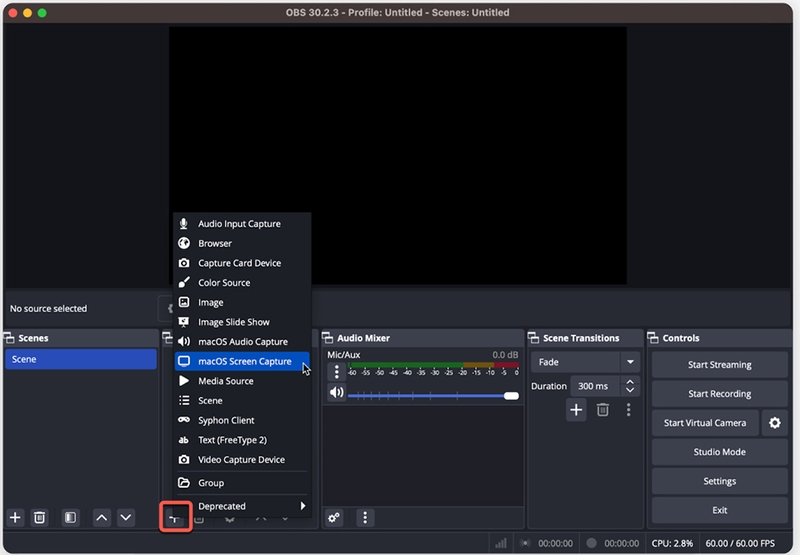Add an Image source
The image size is (800, 555).
pyautogui.click(x=243, y=302)
